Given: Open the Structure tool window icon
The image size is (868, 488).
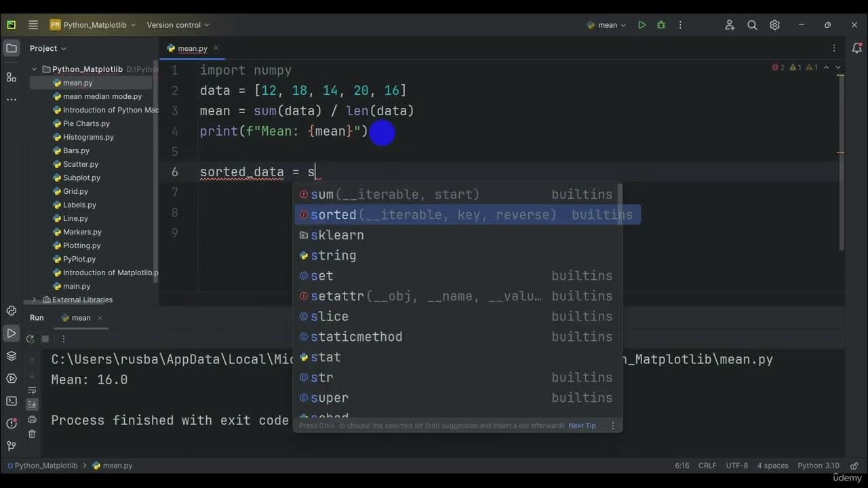Looking at the screenshot, I should tap(12, 77).
